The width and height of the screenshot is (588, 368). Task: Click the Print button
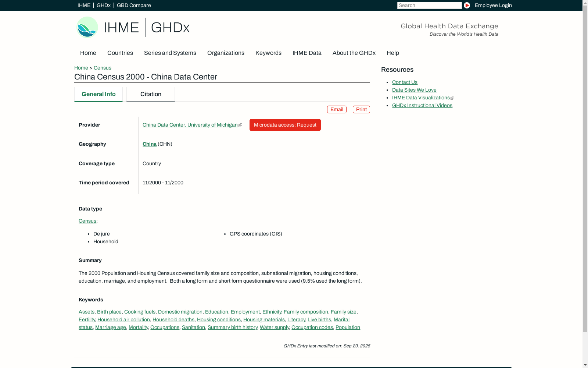tap(361, 110)
